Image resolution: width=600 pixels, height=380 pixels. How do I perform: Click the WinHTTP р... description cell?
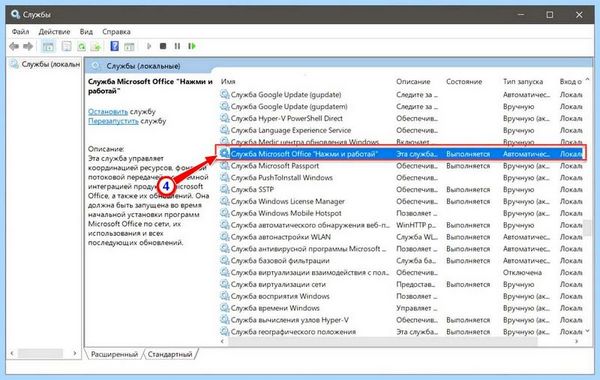(416, 225)
